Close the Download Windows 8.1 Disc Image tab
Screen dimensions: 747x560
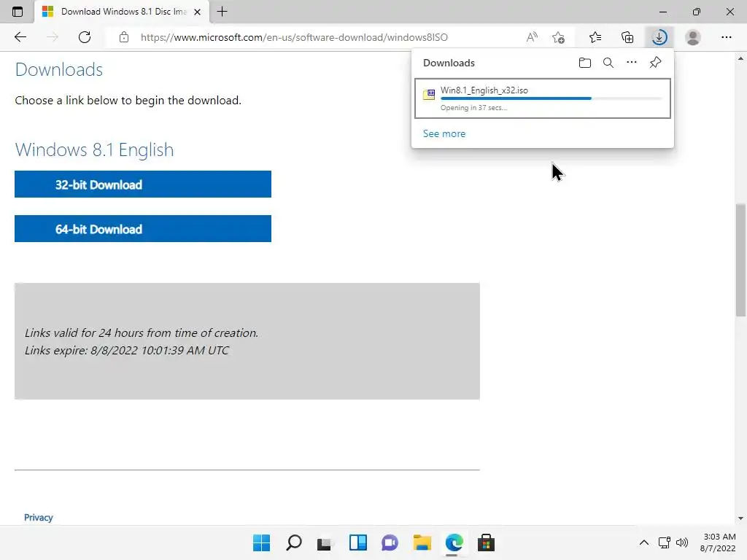coord(197,12)
